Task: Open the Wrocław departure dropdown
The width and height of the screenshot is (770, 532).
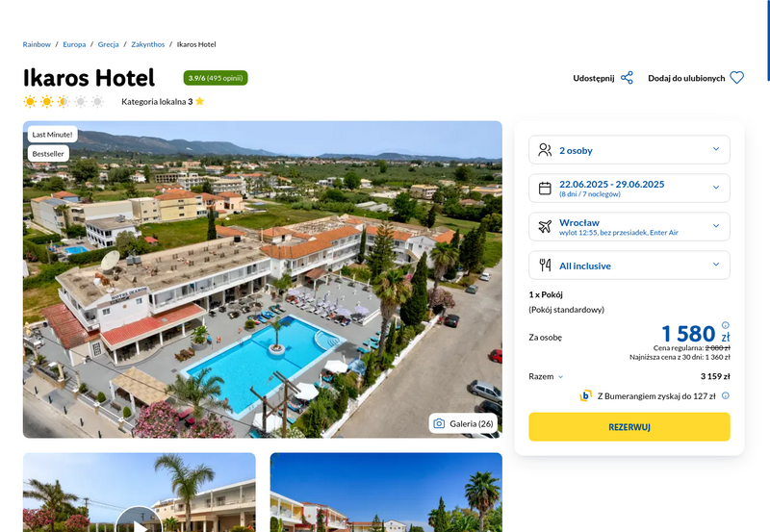Action: (629, 226)
